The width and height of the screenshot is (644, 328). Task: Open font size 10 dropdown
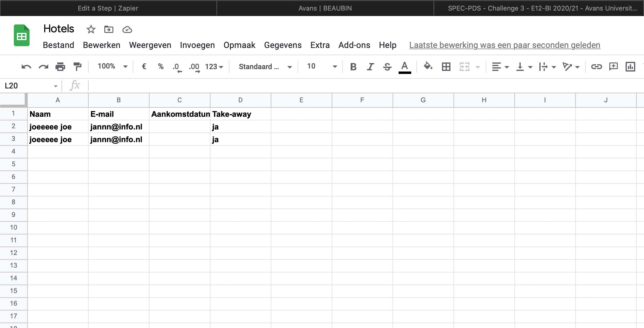(322, 66)
